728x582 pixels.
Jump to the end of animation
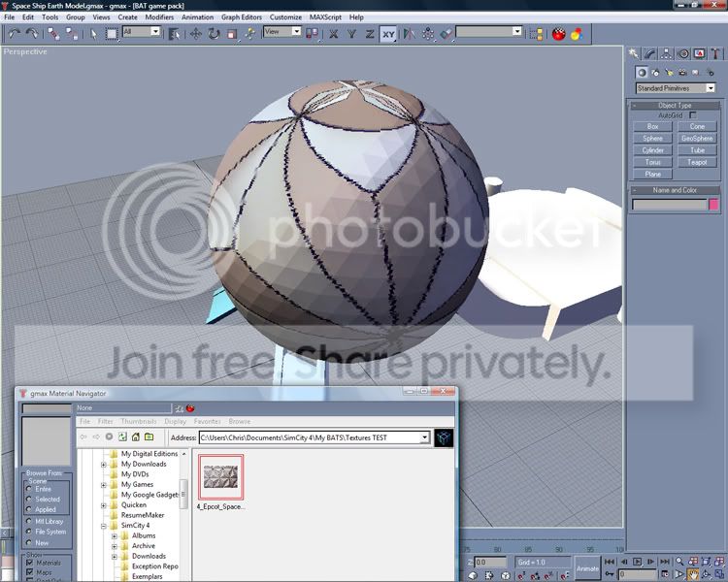[x=664, y=562]
